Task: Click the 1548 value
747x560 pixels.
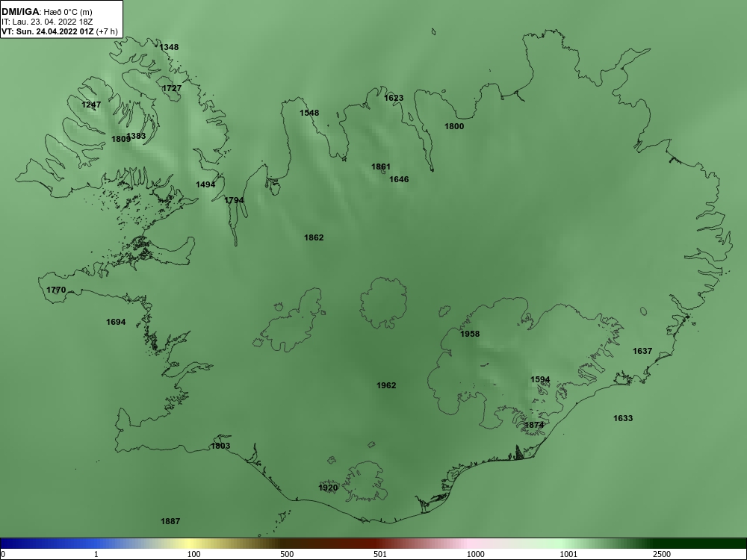Action: click(309, 113)
